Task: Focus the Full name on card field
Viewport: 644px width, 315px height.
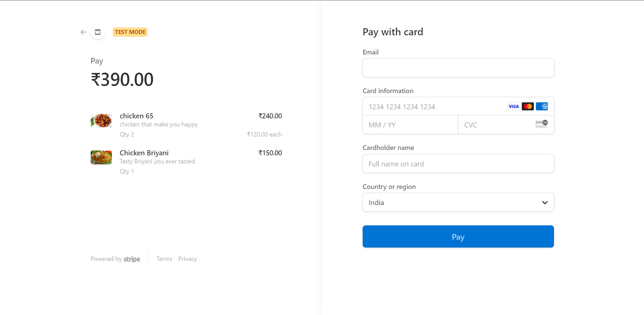Action: [458, 164]
